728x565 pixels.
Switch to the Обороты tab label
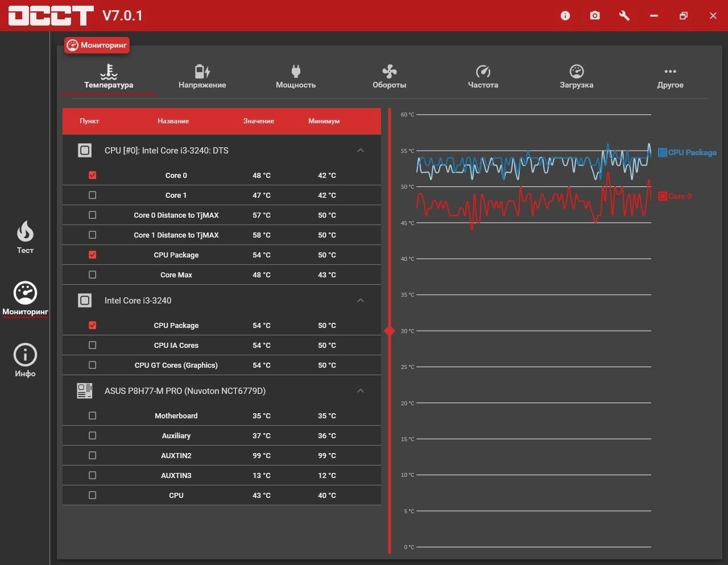coord(390,85)
